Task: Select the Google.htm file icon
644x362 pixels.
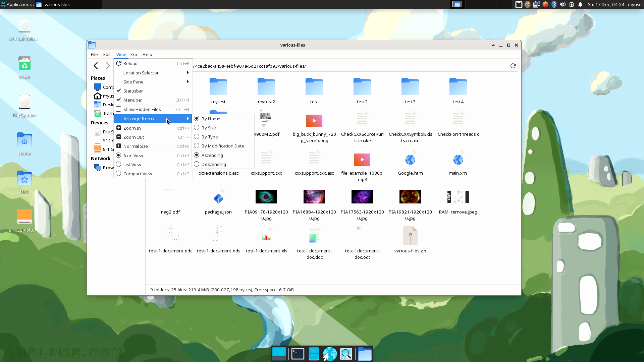Action: 410,160
